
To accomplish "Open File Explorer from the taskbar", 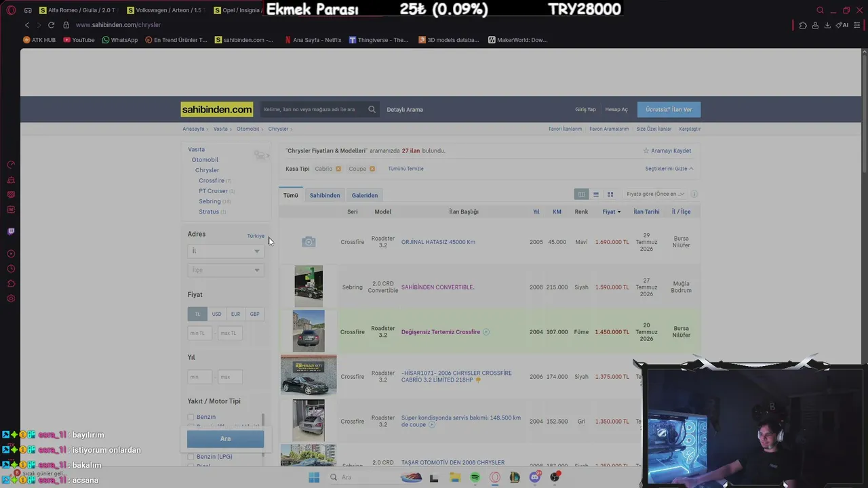I will click(x=454, y=477).
